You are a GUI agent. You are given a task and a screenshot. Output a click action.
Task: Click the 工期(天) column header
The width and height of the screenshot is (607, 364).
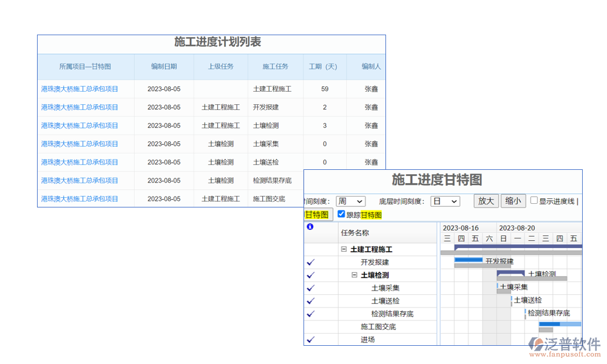(x=324, y=67)
